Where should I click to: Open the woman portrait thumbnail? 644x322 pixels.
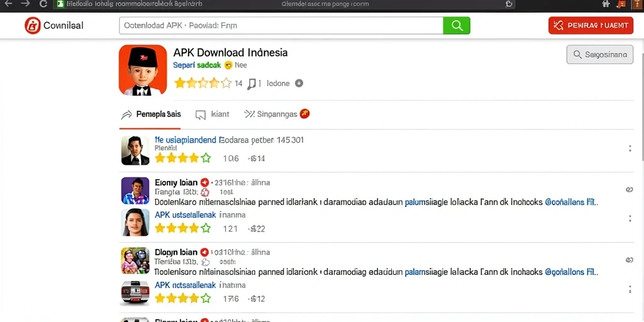pyautogui.click(x=136, y=222)
